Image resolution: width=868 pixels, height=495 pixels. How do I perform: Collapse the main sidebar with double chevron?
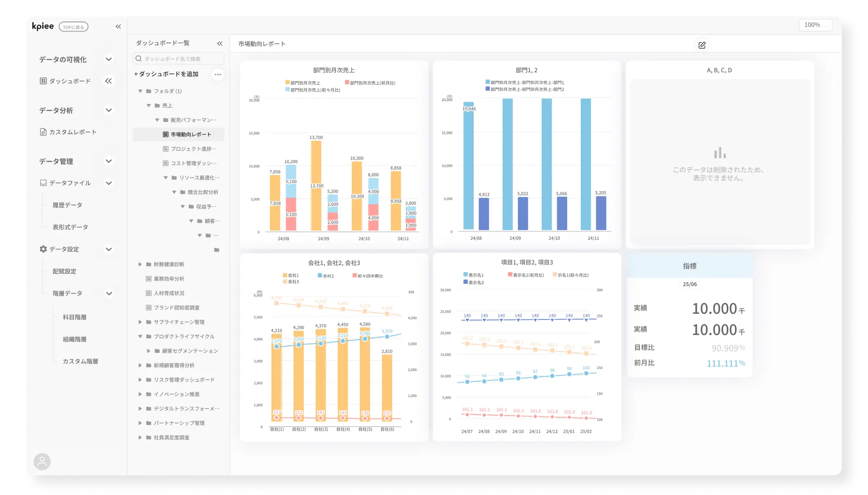coord(118,27)
